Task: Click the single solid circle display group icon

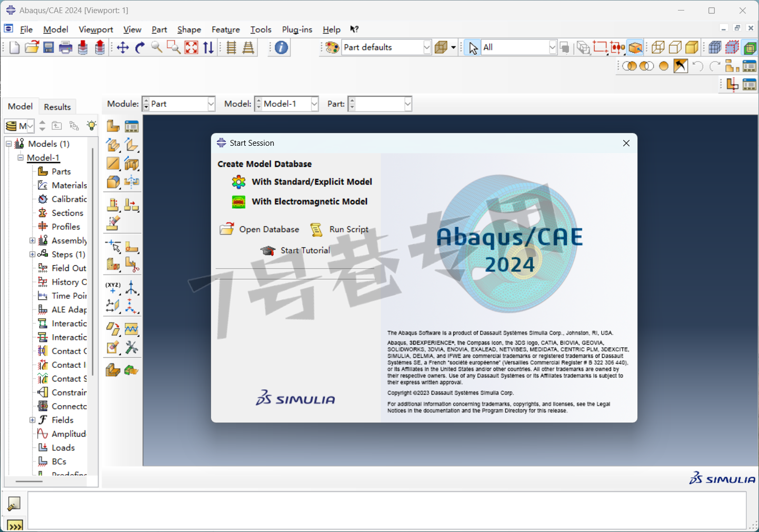Action: [x=664, y=66]
